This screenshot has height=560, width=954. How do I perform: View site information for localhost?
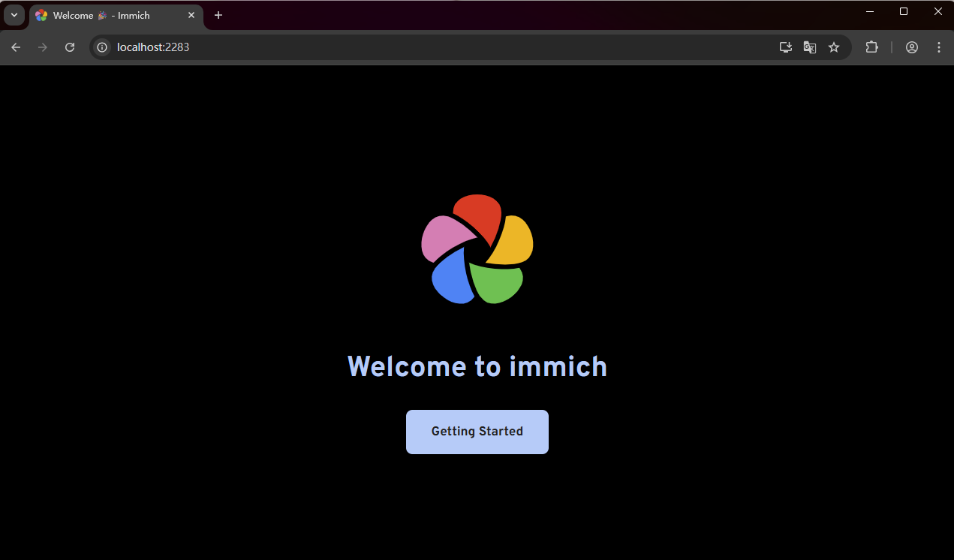(x=103, y=47)
